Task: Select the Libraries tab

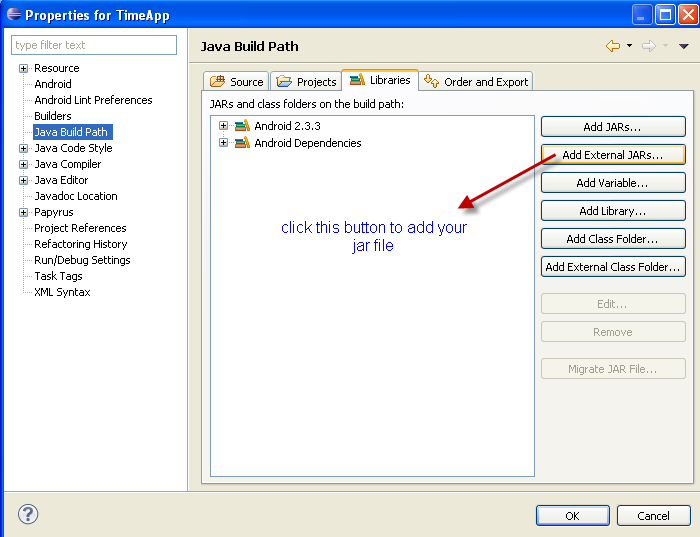Action: [380, 80]
